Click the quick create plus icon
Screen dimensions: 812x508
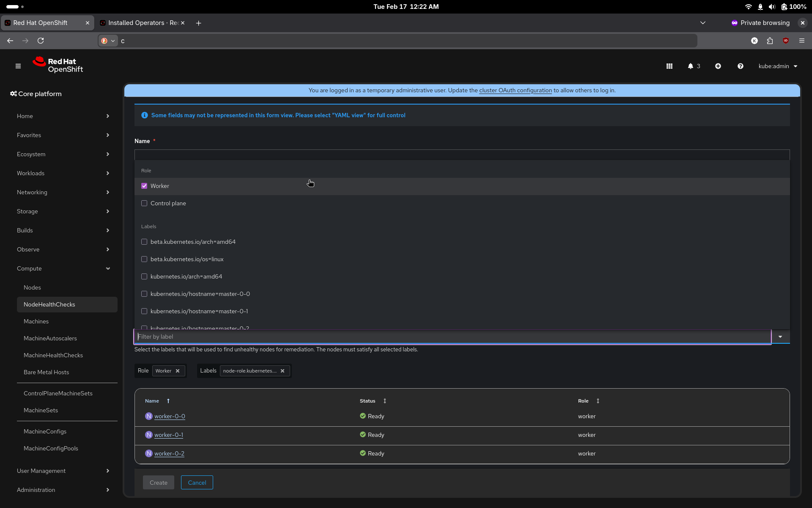pyautogui.click(x=718, y=66)
